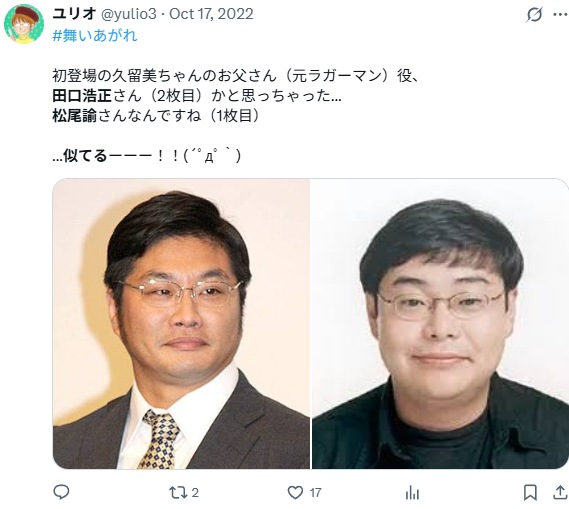Like the tweet with heart icon

tap(295, 492)
